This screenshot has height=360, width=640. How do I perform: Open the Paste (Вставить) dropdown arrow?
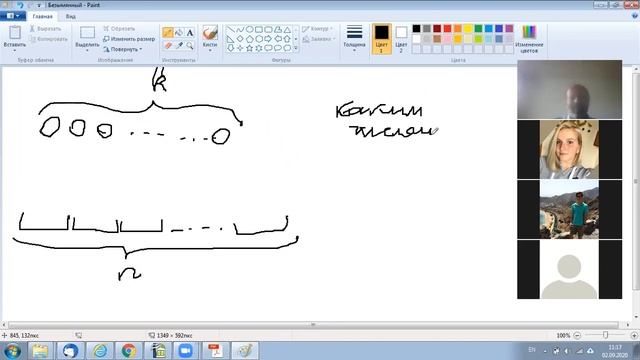coord(15,51)
